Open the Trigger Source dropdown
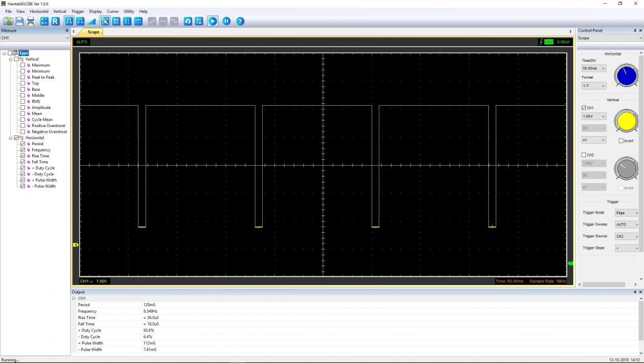Screen dimensions: 644x363 coord(627,237)
